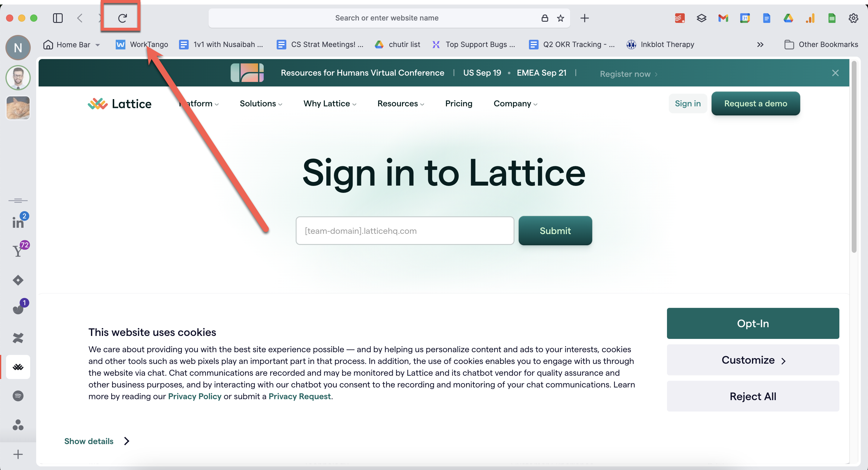
Task: Click the sidebar divider handle
Action: [x=18, y=200]
